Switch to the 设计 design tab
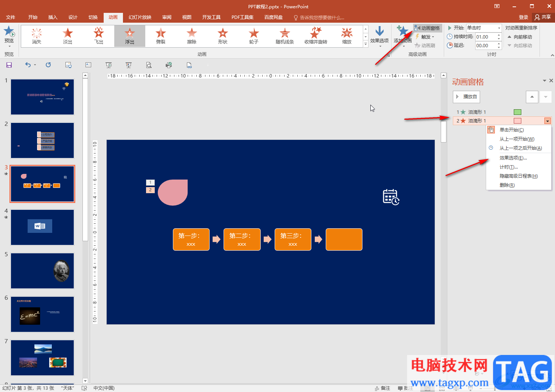Screen dimensions: 555x392 click(x=73, y=17)
